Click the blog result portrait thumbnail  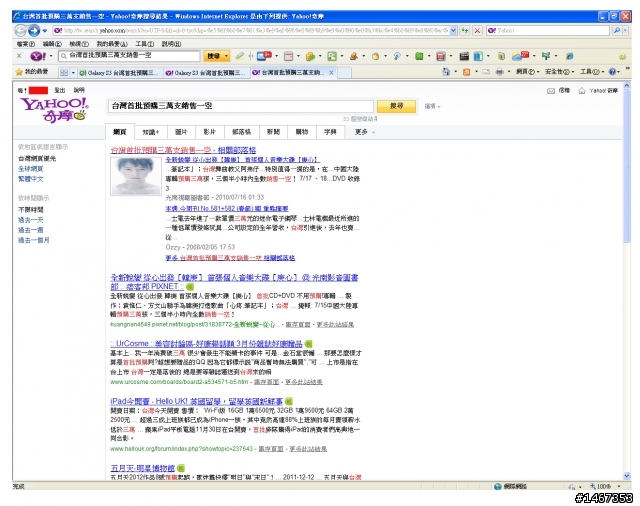136,176
